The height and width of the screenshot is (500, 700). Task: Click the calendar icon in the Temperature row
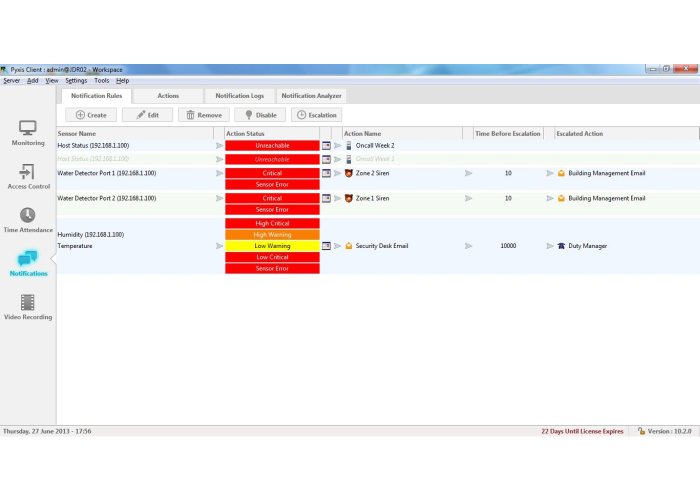[326, 246]
